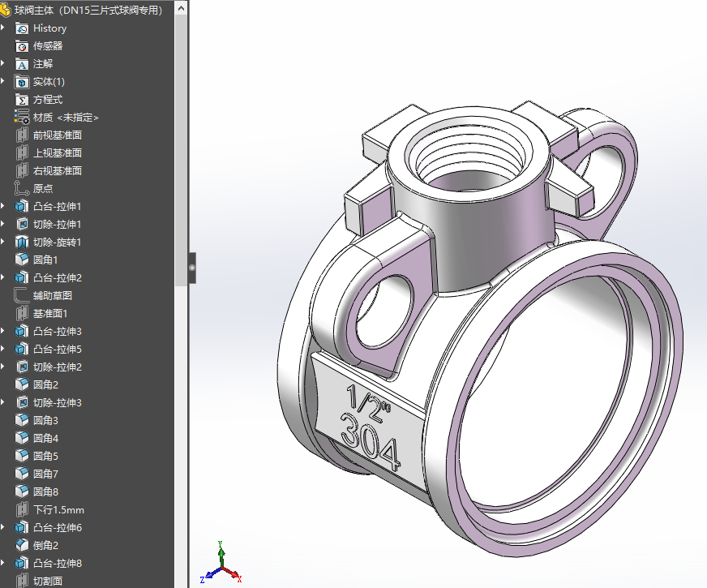Expand the 切除-拉伸3 feature
The width and height of the screenshot is (707, 588).
point(3,402)
